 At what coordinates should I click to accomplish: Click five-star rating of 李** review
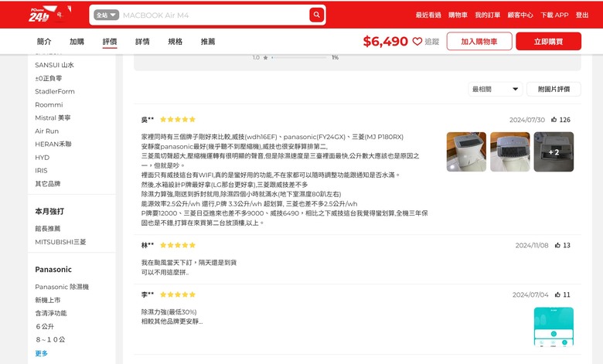(x=178, y=294)
